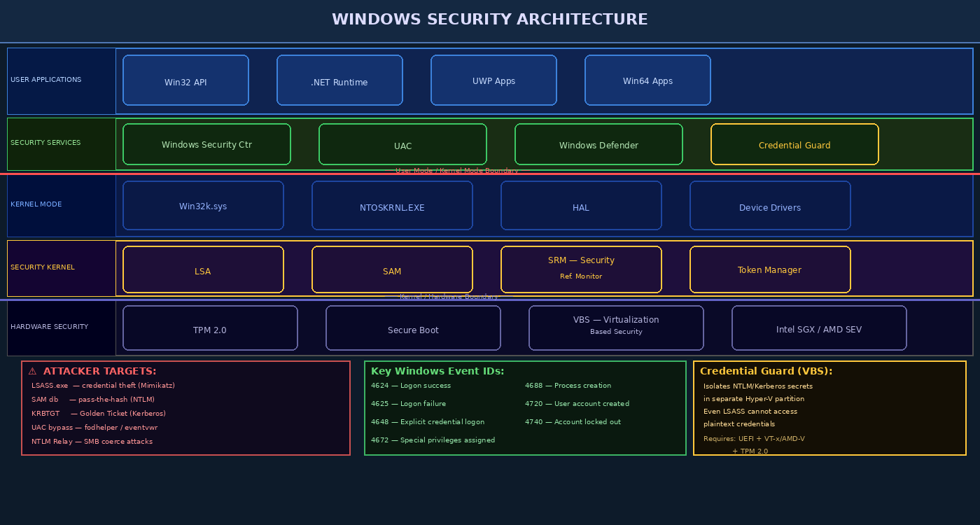Click the Win32k.sys kernel block
Image resolution: width=980 pixels, height=525 pixels.
203,205
